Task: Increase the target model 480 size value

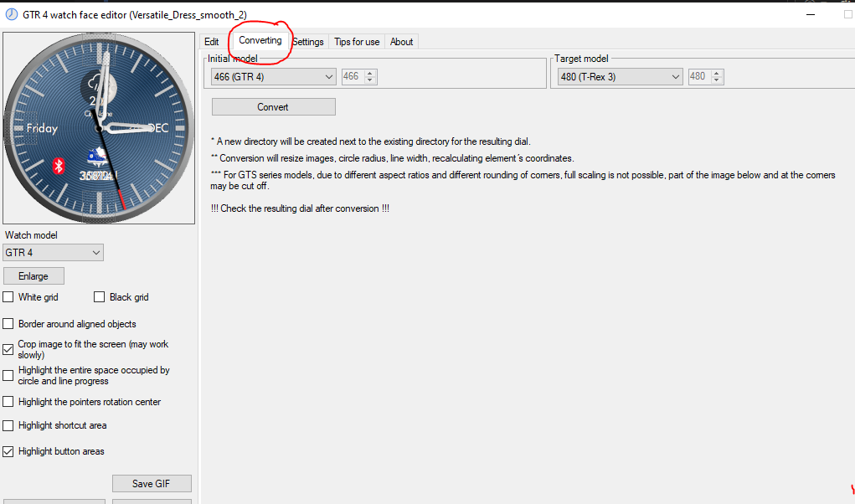Action: click(x=717, y=73)
